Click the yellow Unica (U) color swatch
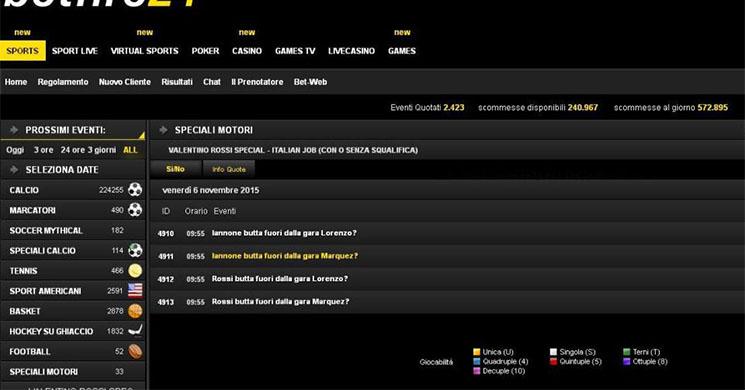The height and width of the screenshot is (390, 745). pyautogui.click(x=477, y=352)
